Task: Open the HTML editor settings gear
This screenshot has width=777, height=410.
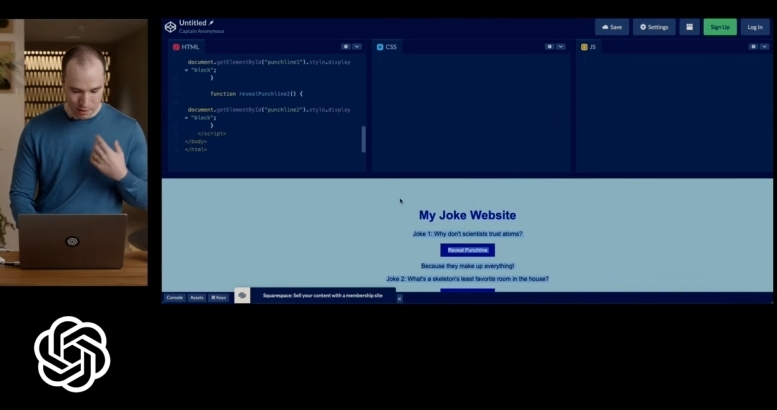Action: (x=346, y=47)
